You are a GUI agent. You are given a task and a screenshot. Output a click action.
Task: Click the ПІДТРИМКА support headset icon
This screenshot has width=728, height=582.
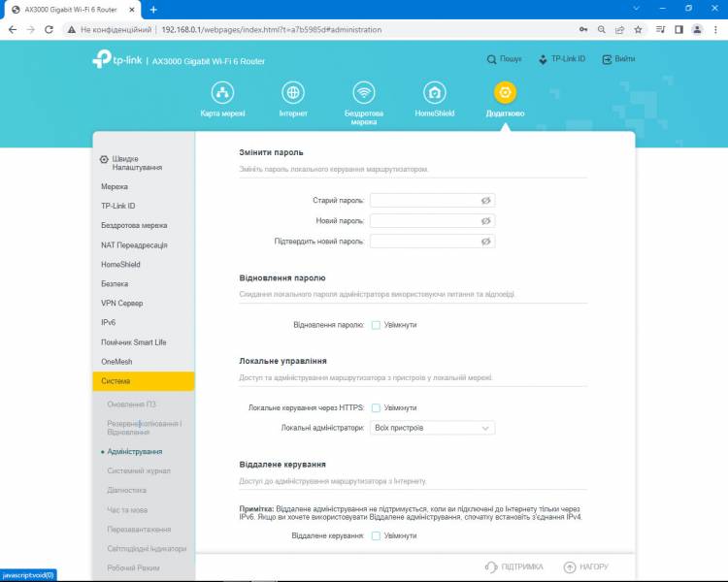tap(491, 566)
